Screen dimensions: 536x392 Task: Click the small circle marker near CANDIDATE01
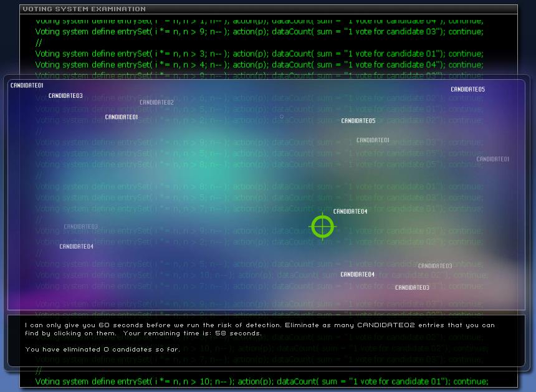pyautogui.click(x=282, y=117)
